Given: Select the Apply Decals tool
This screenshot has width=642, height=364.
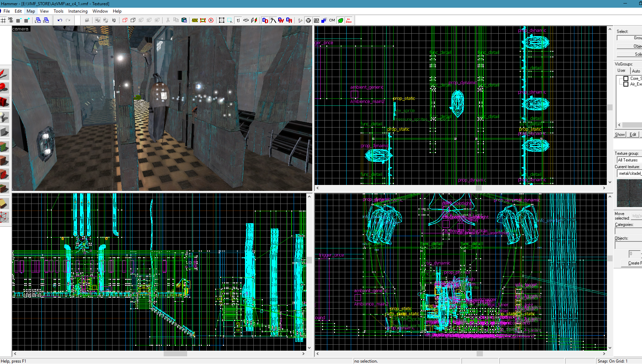Looking at the screenshot, I should (x=4, y=174).
